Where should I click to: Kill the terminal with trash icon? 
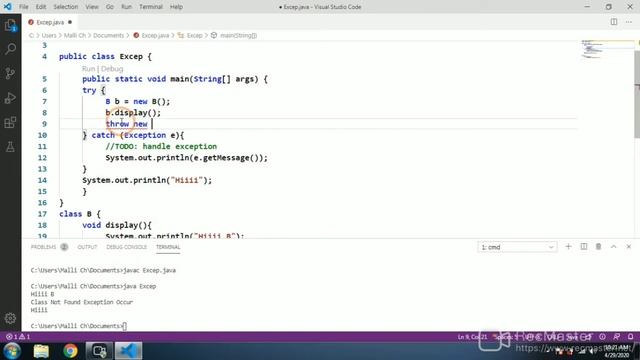pyautogui.click(x=598, y=247)
